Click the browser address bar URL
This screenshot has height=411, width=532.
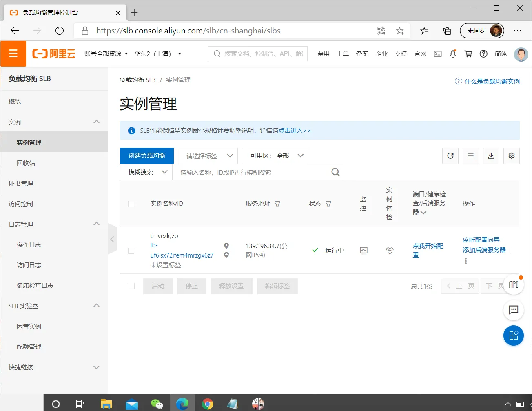(x=188, y=31)
